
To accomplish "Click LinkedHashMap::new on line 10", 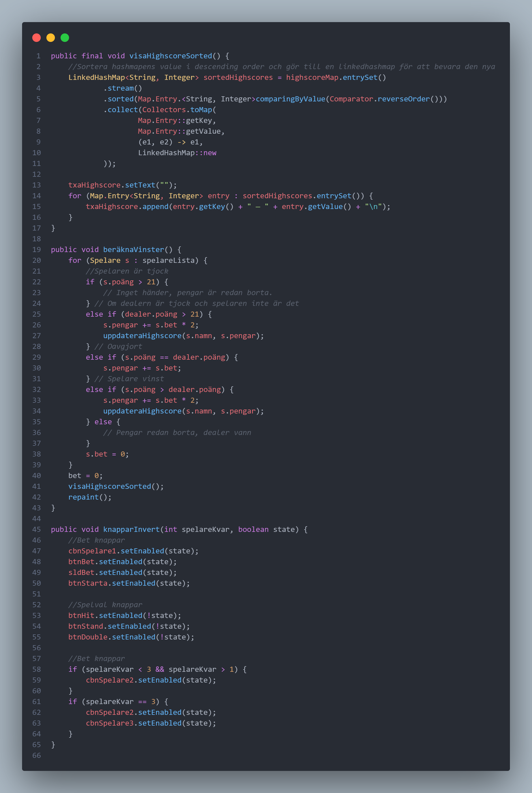I will click(177, 153).
